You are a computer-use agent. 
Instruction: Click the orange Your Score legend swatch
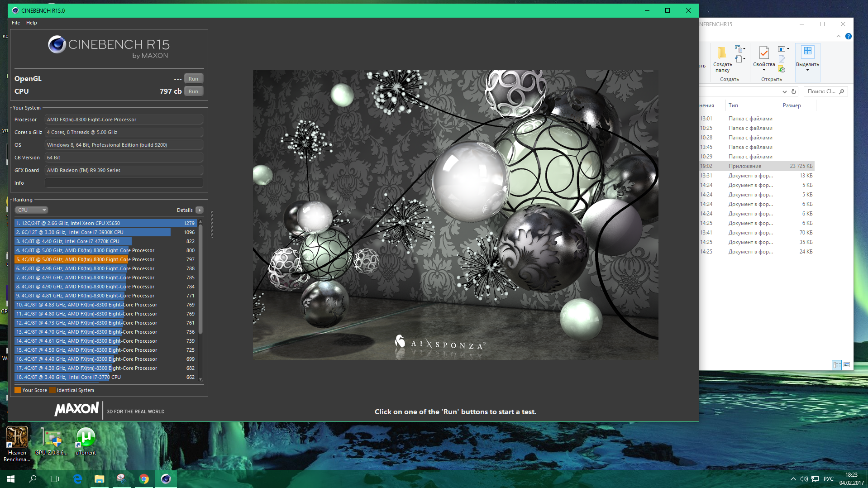point(18,390)
